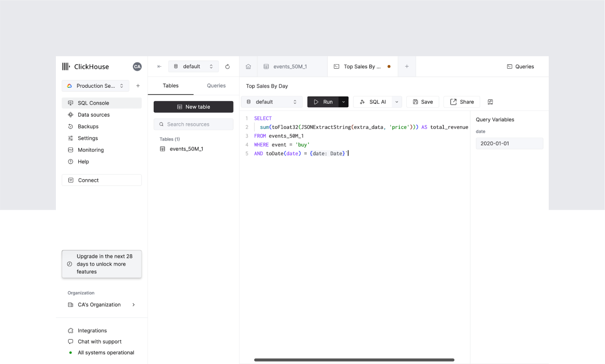Open Queries panel in top right
Image resolution: width=605 pixels, height=364 pixels.
tap(520, 67)
